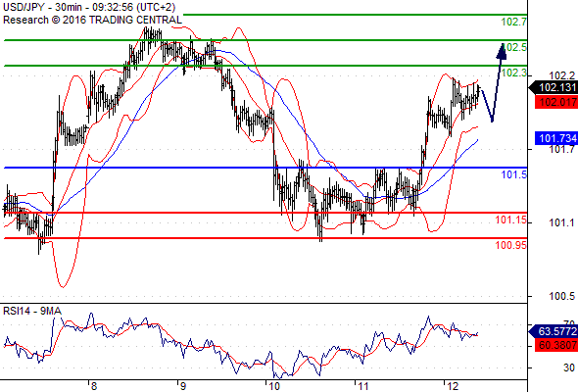578x392 pixels.
Task: Click the USD/JPY - 30min chart title
Action: pyautogui.click(x=89, y=7)
